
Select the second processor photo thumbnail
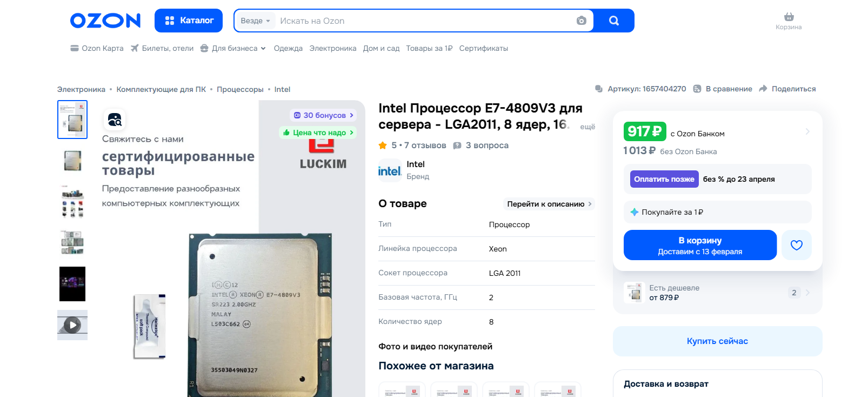point(72,161)
